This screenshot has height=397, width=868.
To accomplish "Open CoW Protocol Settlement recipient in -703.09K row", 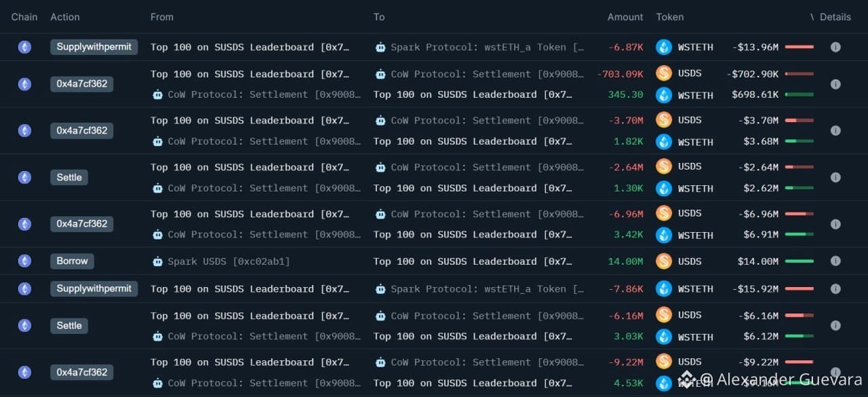I will click(487, 73).
